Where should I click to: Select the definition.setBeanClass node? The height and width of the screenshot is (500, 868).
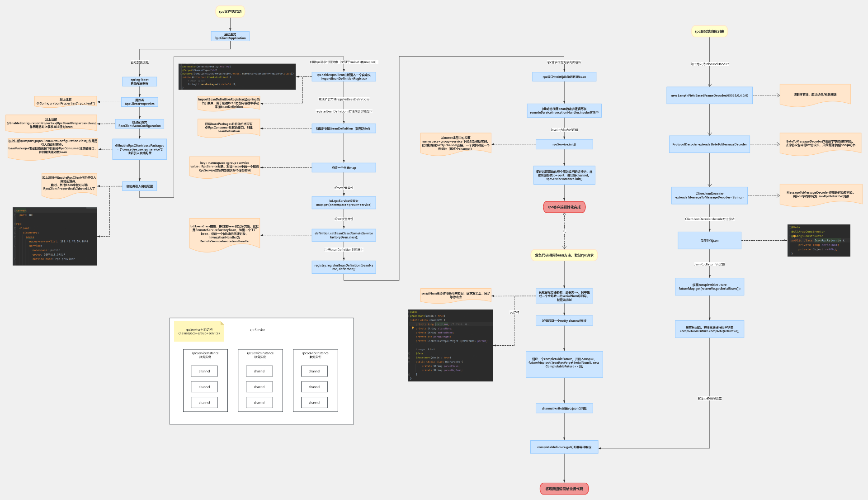pos(344,235)
